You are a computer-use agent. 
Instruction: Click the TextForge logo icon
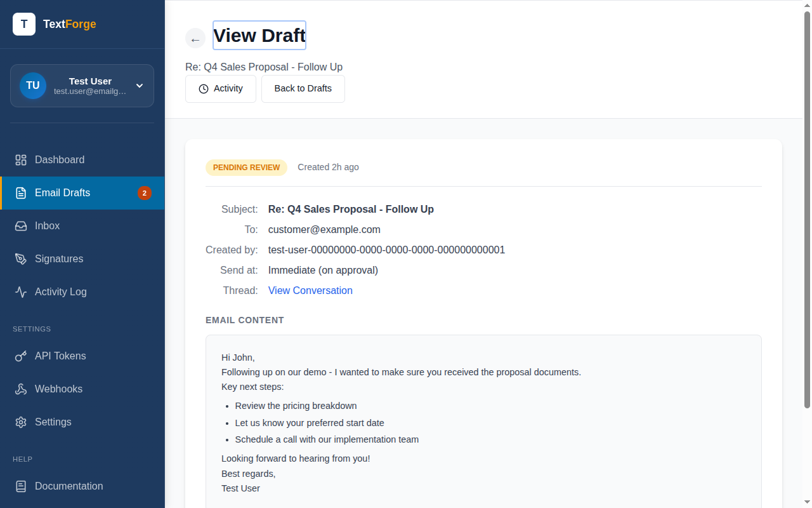(x=24, y=24)
